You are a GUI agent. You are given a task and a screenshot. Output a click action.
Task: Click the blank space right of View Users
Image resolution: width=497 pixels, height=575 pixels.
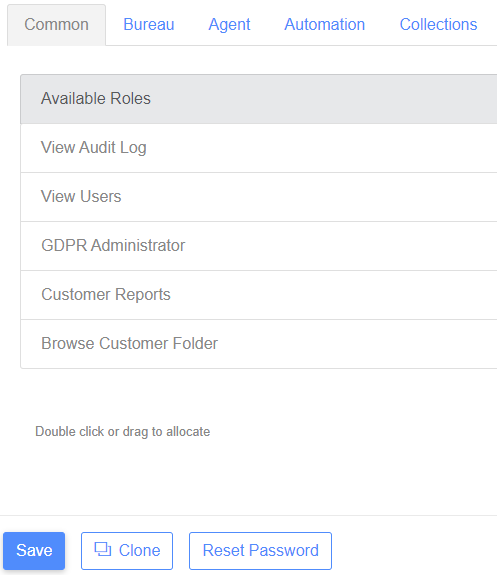tap(308, 197)
